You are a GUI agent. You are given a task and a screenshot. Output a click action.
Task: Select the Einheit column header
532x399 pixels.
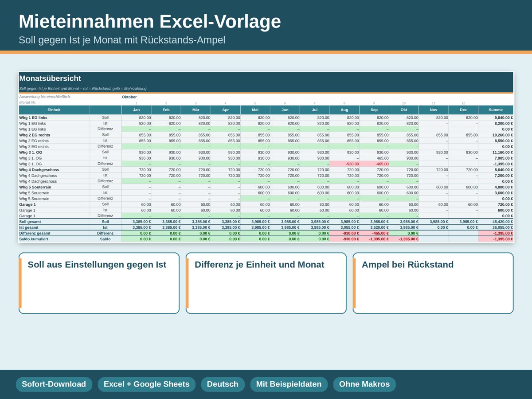coord(54,110)
